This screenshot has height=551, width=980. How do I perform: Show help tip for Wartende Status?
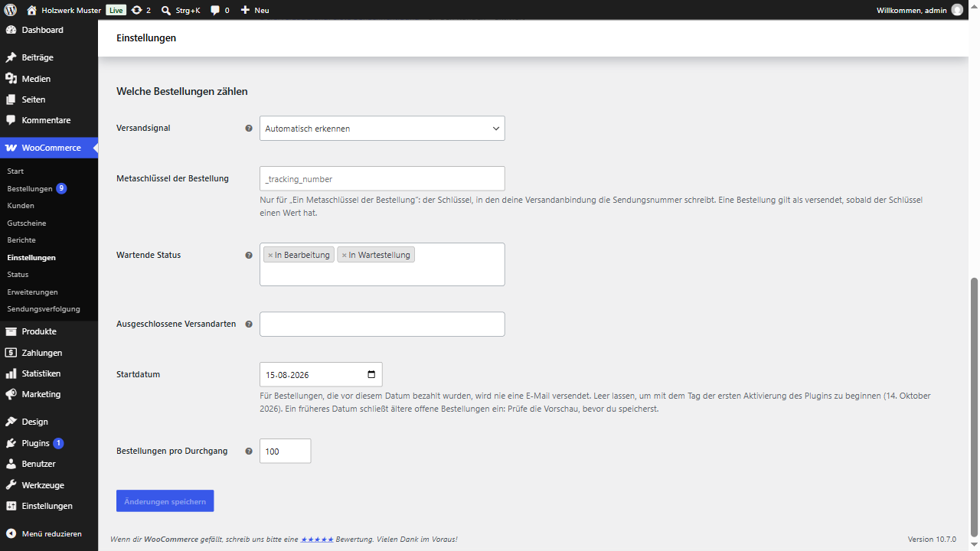(x=249, y=256)
